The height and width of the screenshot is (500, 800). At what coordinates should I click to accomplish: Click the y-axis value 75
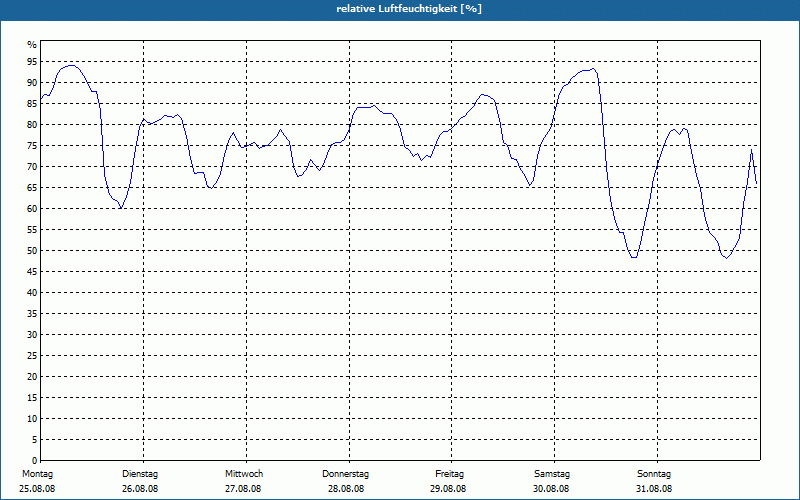(32, 145)
